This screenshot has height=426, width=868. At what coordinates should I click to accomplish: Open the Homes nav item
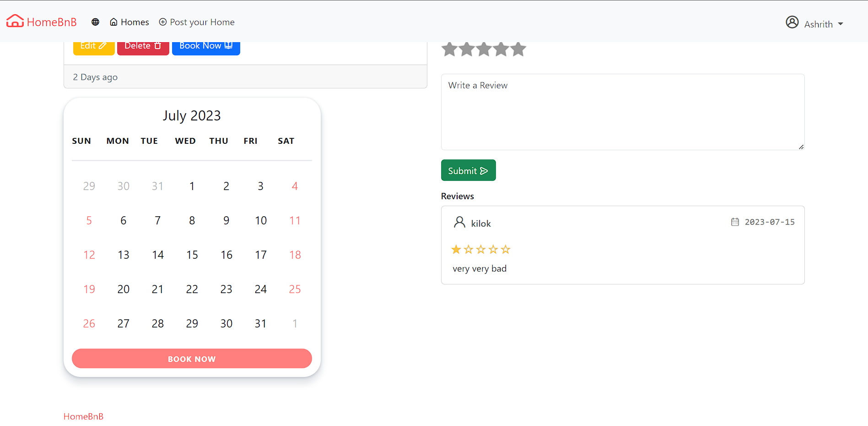coord(129,22)
